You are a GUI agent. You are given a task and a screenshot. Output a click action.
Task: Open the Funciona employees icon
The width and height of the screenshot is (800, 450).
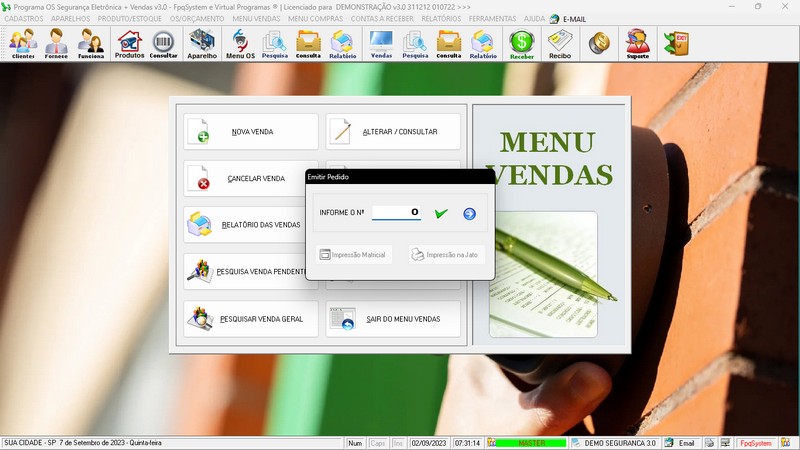(91, 44)
